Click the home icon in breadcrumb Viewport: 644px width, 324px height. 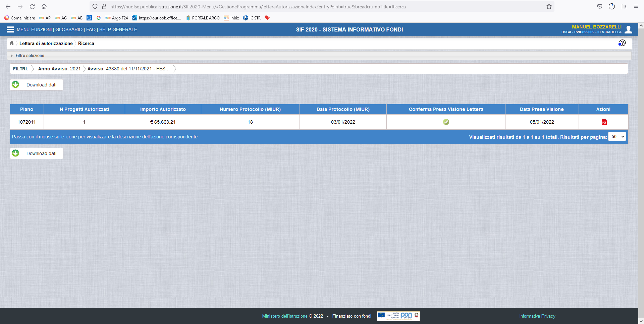pyautogui.click(x=12, y=43)
